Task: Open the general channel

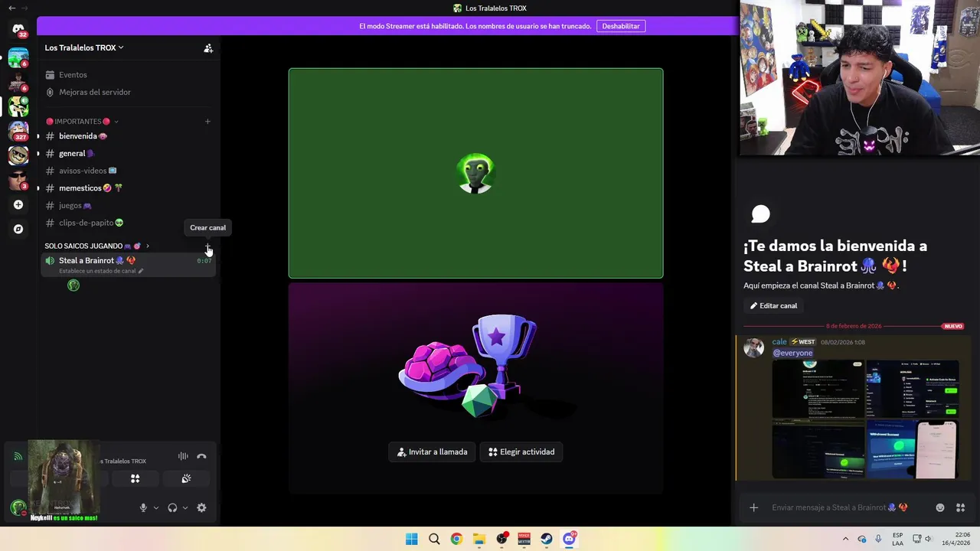Action: (129, 153)
